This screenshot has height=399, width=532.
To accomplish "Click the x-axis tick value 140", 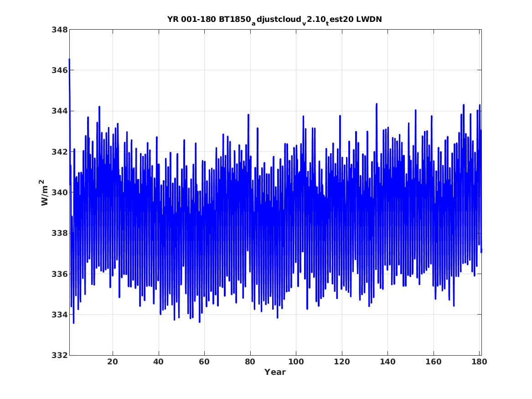I will pos(387,362).
